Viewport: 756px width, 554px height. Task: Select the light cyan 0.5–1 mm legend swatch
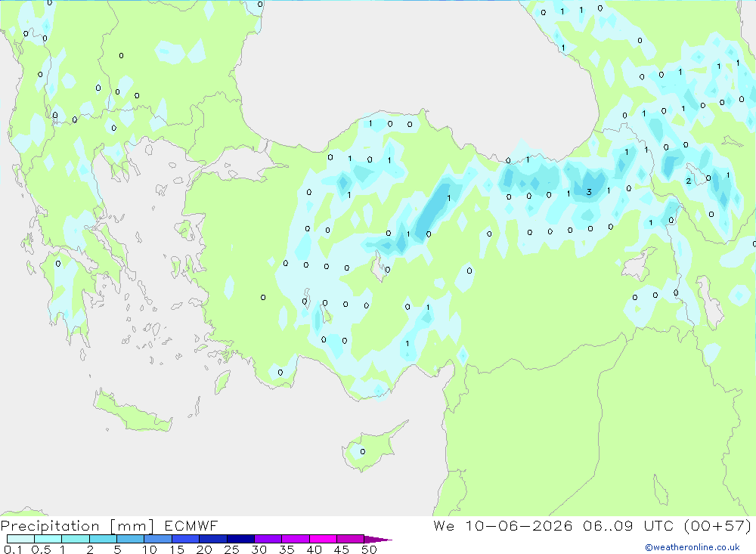pyautogui.click(x=48, y=539)
